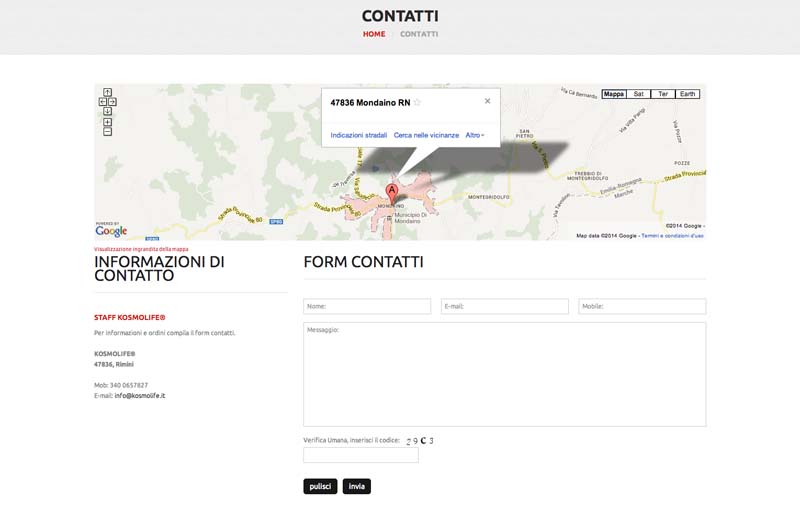The width and height of the screenshot is (800, 512).
Task: Click Cerca nelle vicinanze link
Action: tap(426, 135)
